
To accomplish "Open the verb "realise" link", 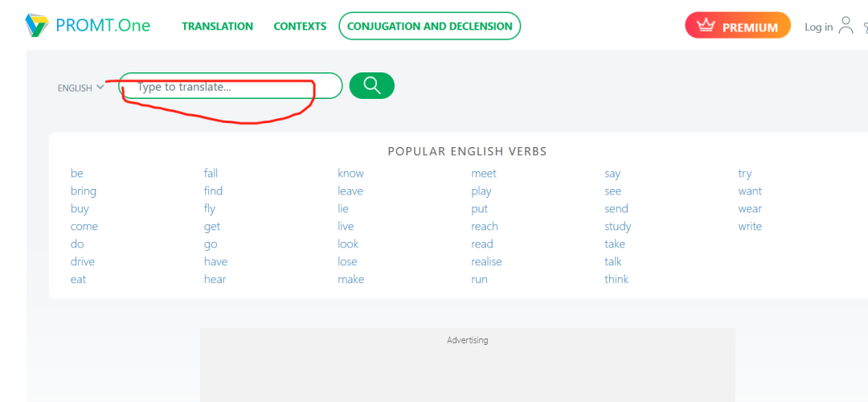I will pos(486,261).
